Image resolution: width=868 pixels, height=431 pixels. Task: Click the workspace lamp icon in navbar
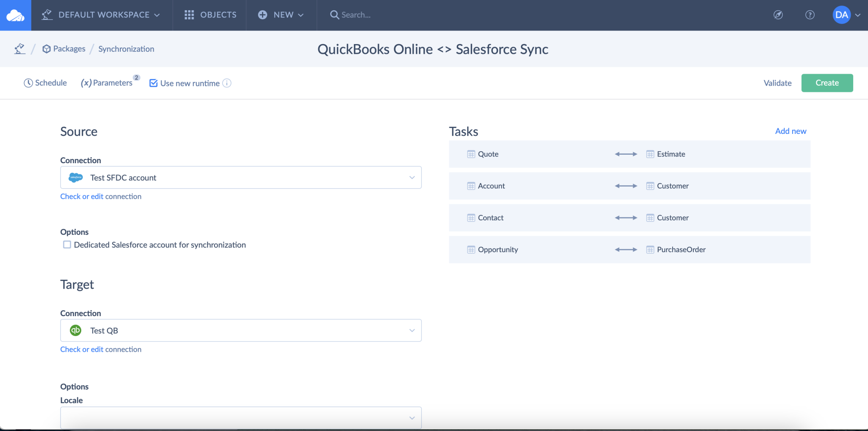(47, 15)
